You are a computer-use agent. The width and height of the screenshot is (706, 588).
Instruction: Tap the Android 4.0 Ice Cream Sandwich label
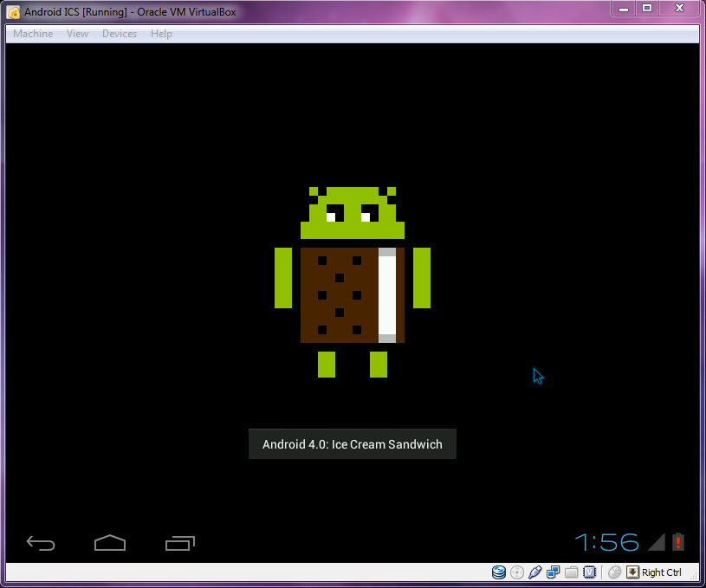pyautogui.click(x=352, y=443)
